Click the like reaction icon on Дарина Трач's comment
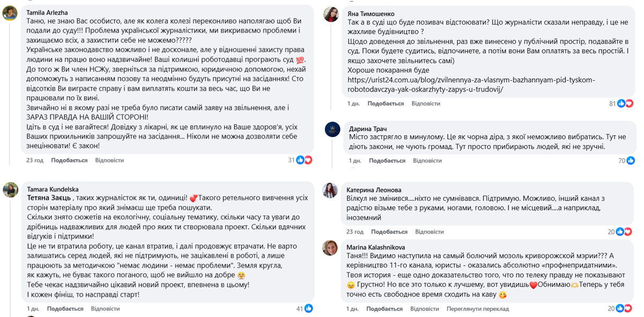This screenshot has height=317, width=644. click(x=631, y=160)
